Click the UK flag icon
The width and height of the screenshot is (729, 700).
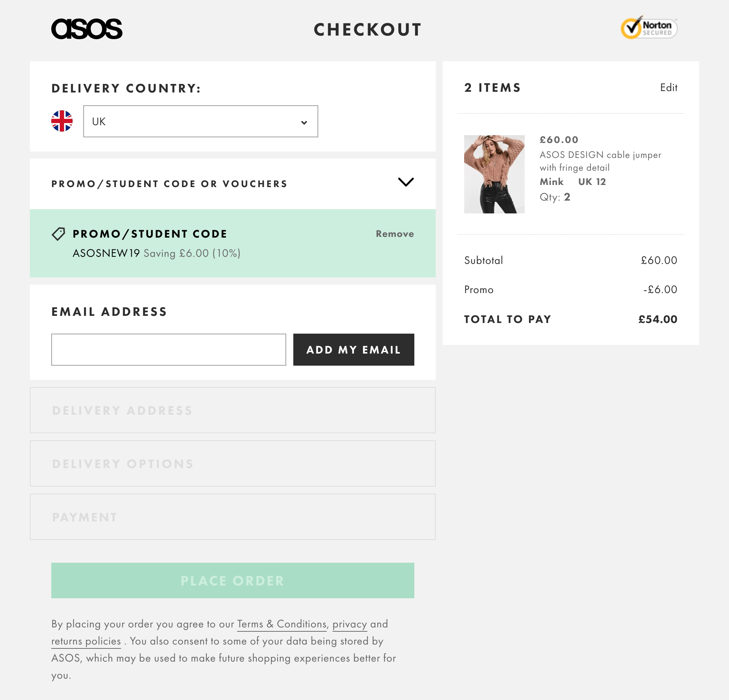coord(62,121)
